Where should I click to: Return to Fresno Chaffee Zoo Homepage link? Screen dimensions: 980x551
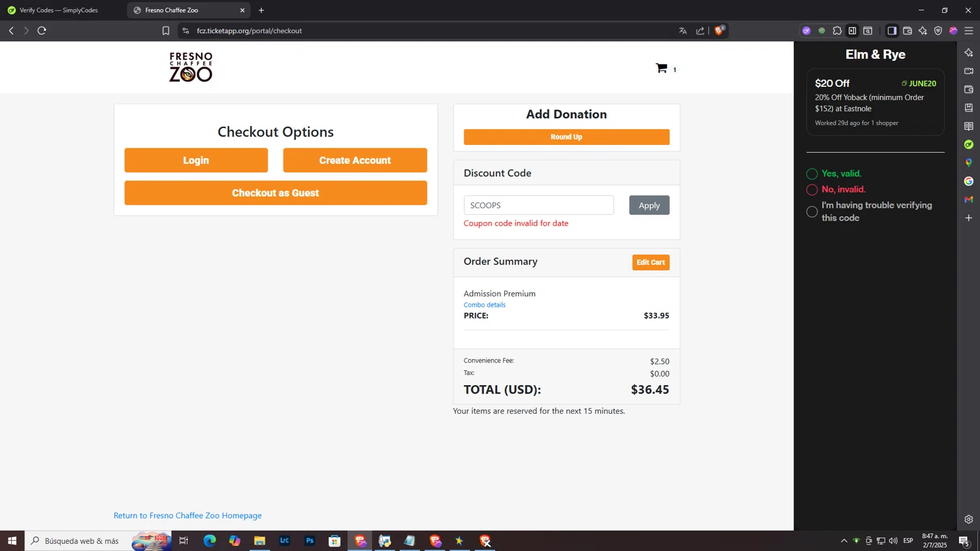tap(188, 515)
